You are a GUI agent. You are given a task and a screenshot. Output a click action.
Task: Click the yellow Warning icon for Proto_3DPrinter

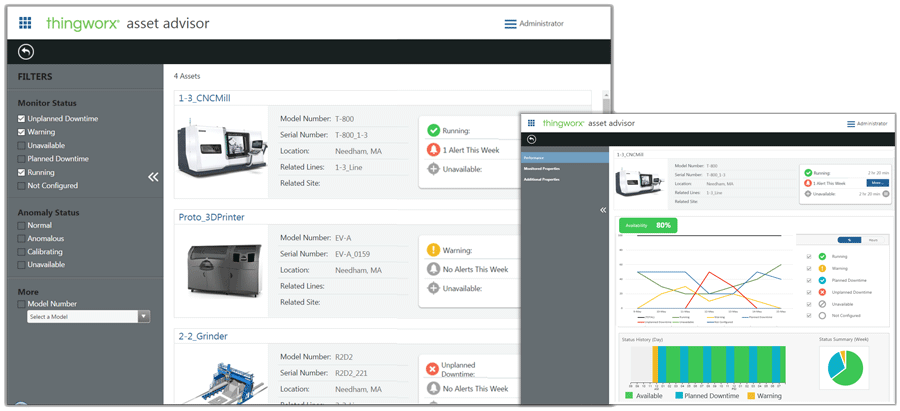(433, 250)
